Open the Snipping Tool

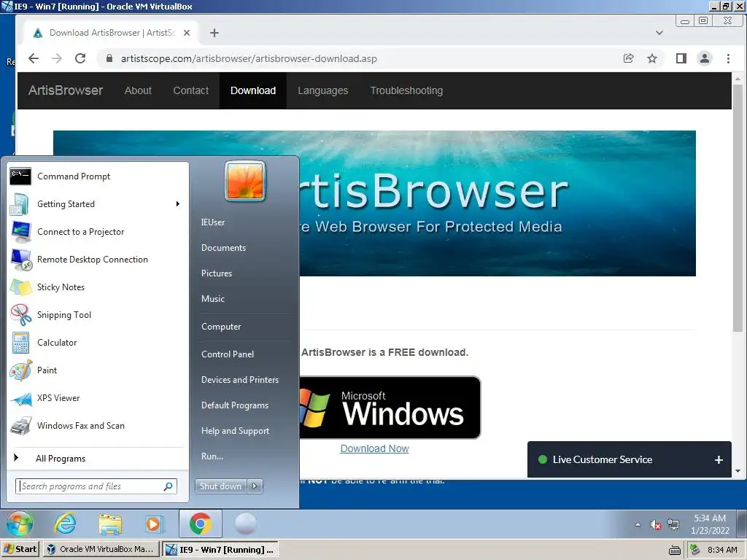coord(98,315)
